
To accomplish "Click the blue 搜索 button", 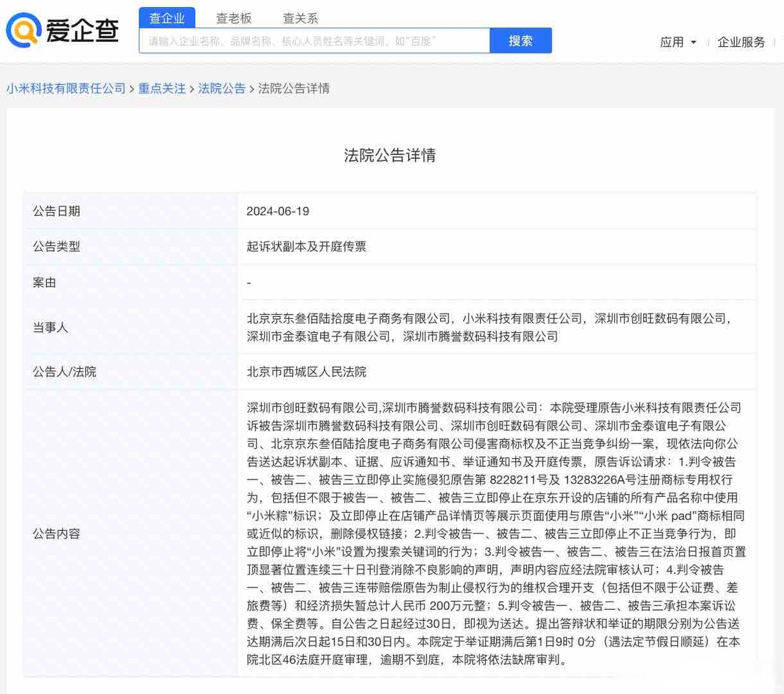I will (520, 41).
